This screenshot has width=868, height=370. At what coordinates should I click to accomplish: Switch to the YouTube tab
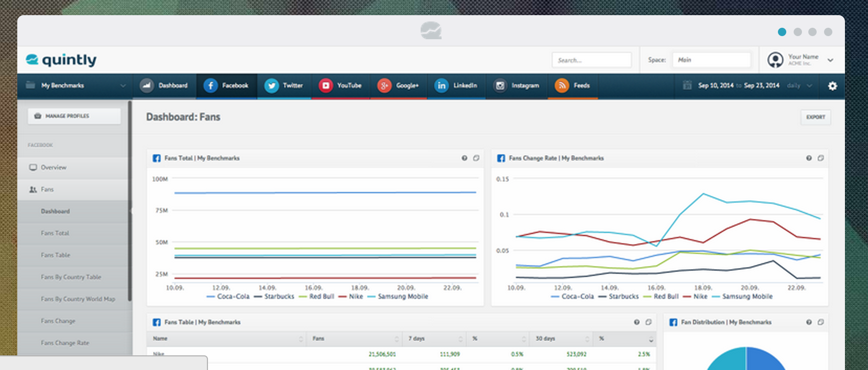(340, 85)
